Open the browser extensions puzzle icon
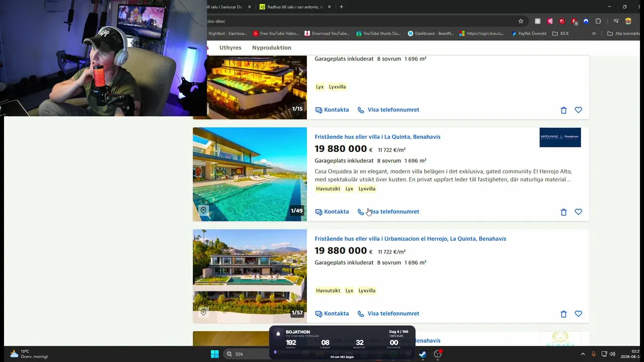The width and height of the screenshot is (644, 362). coord(598,21)
